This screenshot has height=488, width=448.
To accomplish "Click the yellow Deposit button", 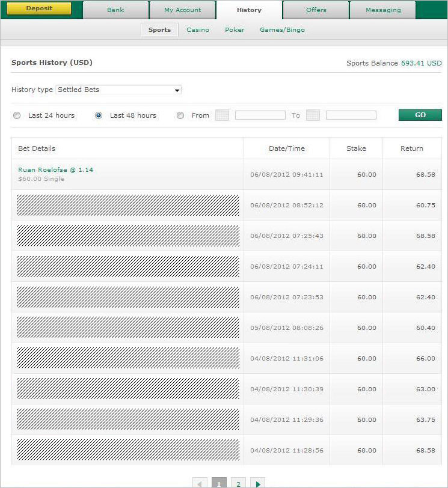I will [x=39, y=8].
